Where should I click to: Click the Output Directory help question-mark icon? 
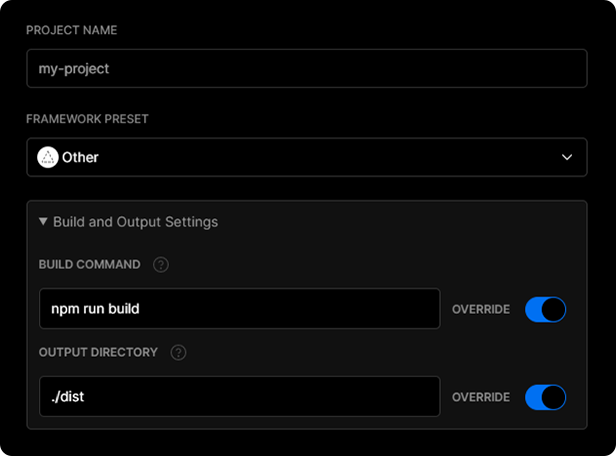click(x=178, y=352)
